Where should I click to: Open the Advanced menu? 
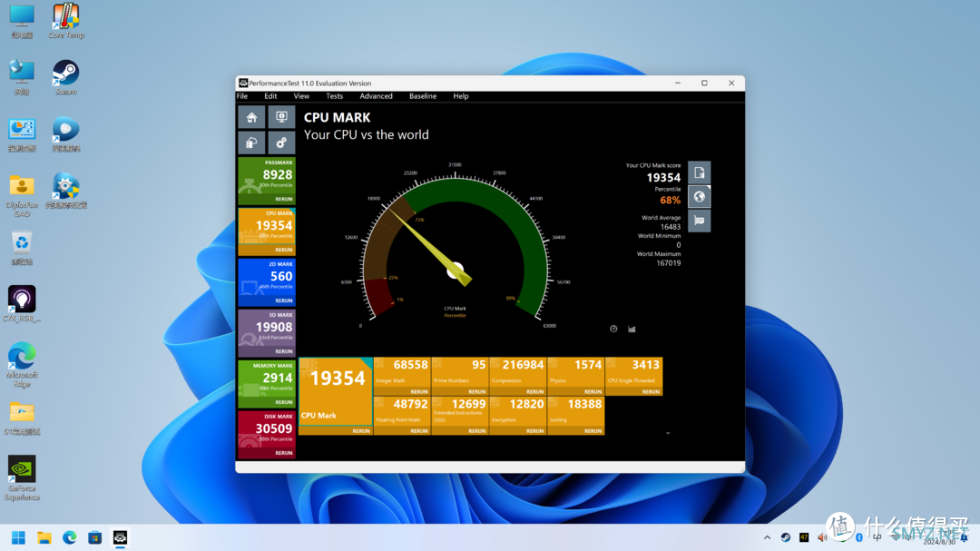pyautogui.click(x=376, y=96)
